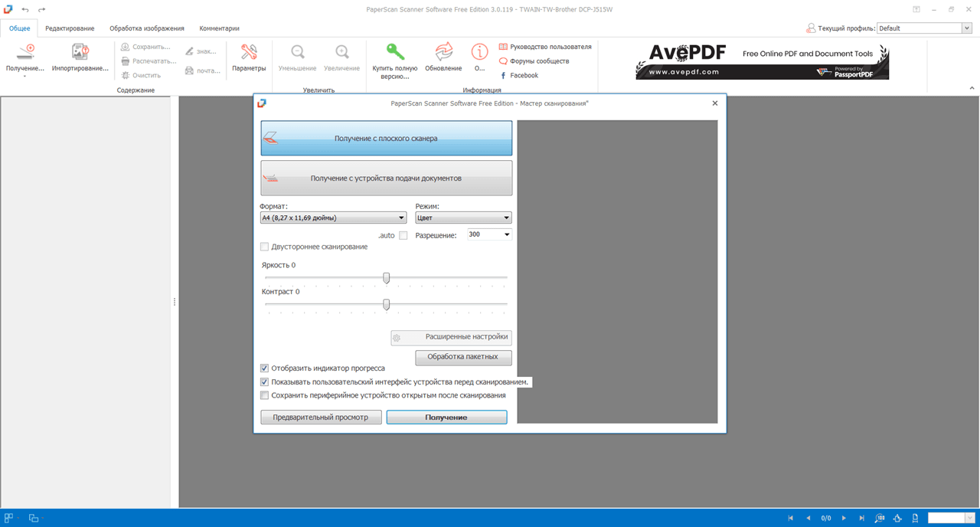The image size is (980, 527).
Task: Open the Обработка изображения tab
Action: pyautogui.click(x=147, y=28)
